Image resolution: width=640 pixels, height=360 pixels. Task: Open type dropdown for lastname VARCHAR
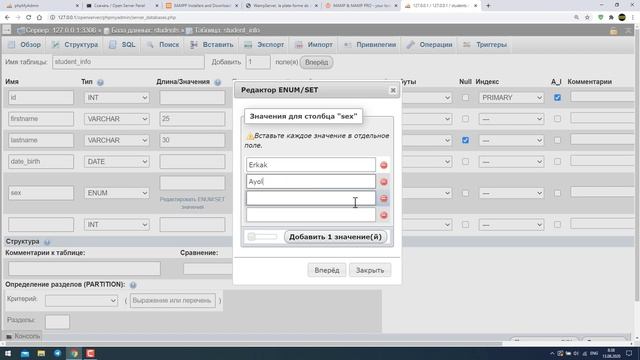pos(117,140)
